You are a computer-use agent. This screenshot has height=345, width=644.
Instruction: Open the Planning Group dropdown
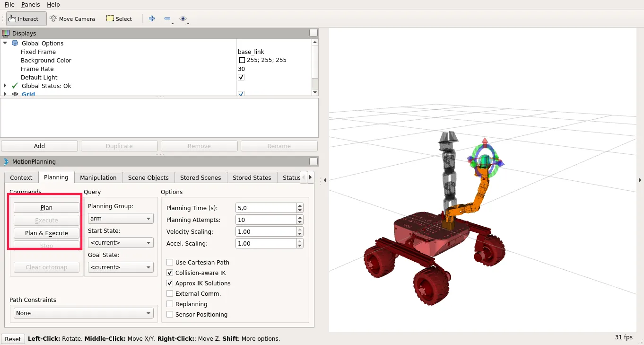pos(121,219)
